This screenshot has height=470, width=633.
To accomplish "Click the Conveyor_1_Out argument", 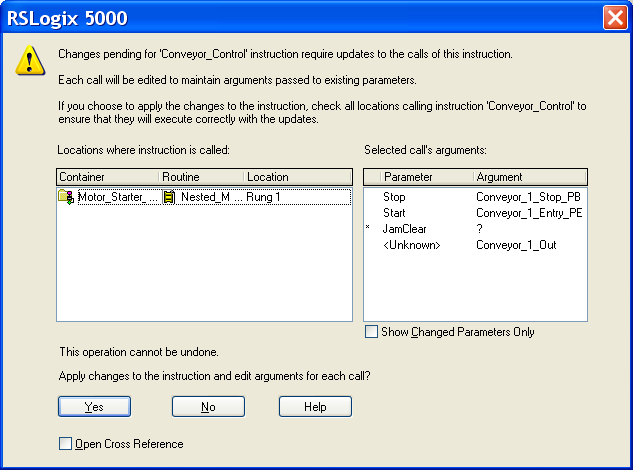I will (x=516, y=245).
